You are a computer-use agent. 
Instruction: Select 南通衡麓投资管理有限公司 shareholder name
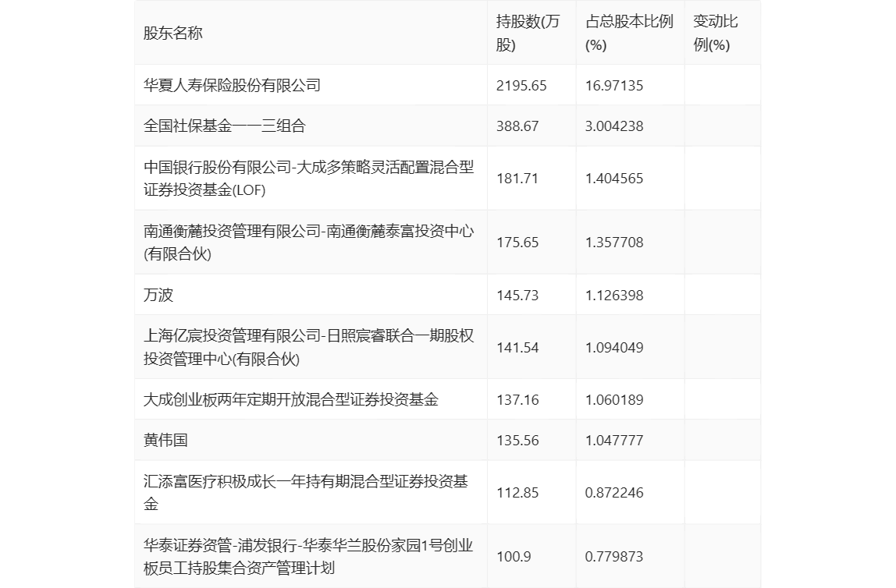click(308, 242)
